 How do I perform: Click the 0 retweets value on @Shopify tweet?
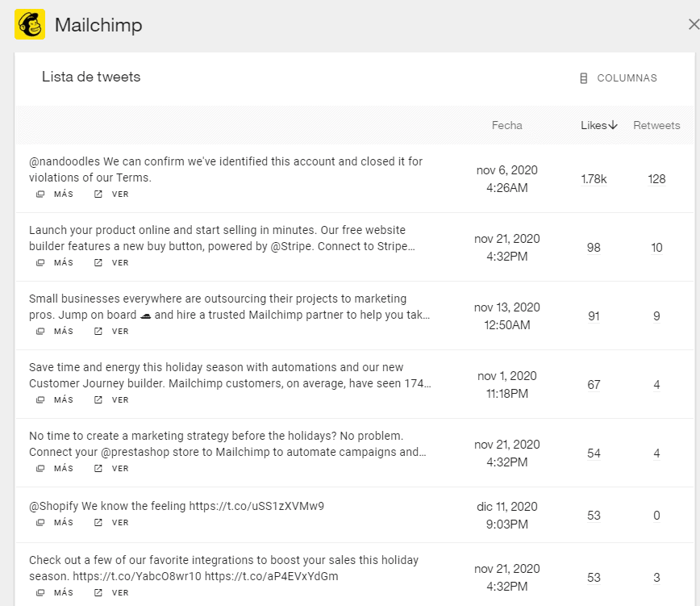(x=656, y=516)
